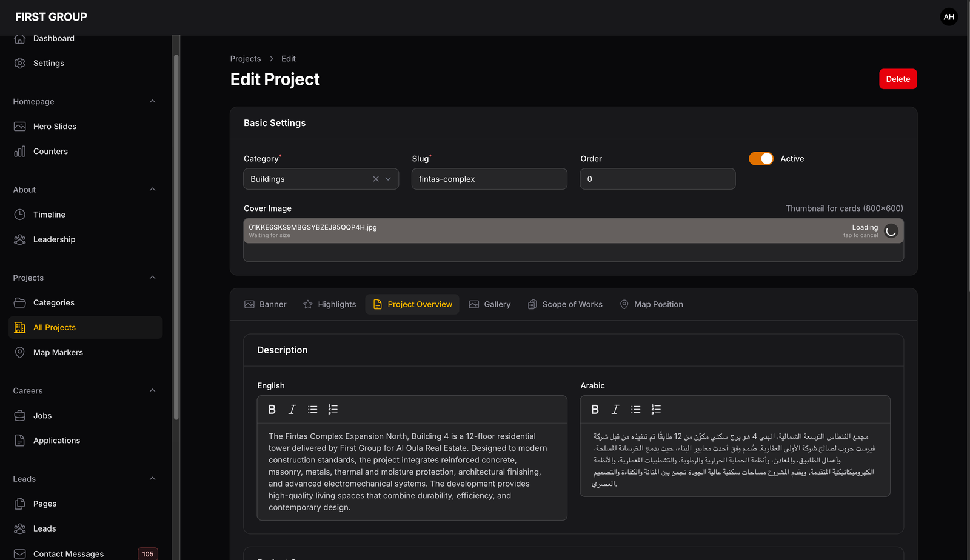This screenshot has width=970, height=560.
Task: Click the Slug input field
Action: click(x=489, y=179)
